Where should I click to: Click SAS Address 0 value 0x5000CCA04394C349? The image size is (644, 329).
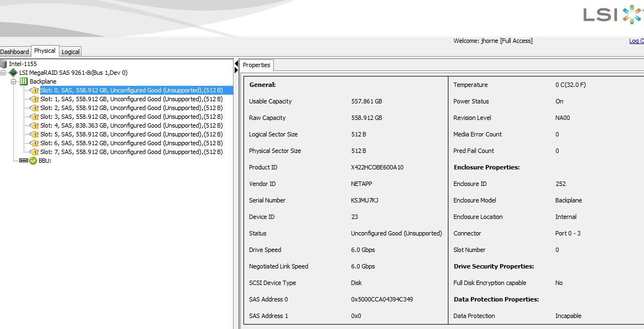[x=382, y=299]
